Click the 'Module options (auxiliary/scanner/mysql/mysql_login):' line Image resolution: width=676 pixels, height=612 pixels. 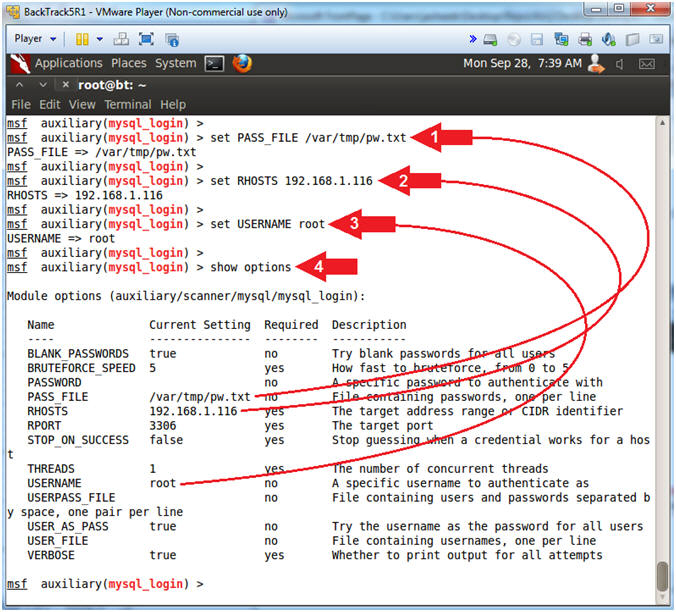(186, 296)
